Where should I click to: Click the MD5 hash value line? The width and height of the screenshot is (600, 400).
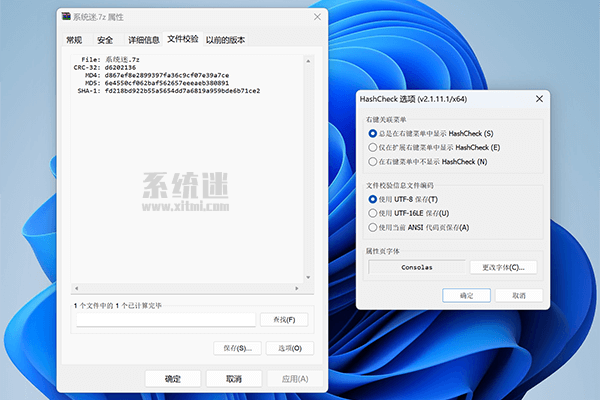click(x=157, y=83)
